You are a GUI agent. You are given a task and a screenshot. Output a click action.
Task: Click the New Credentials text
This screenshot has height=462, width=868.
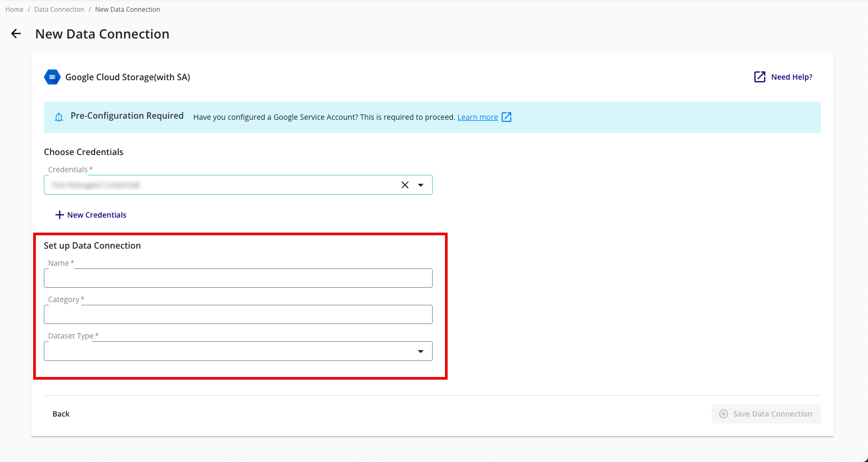coord(97,215)
